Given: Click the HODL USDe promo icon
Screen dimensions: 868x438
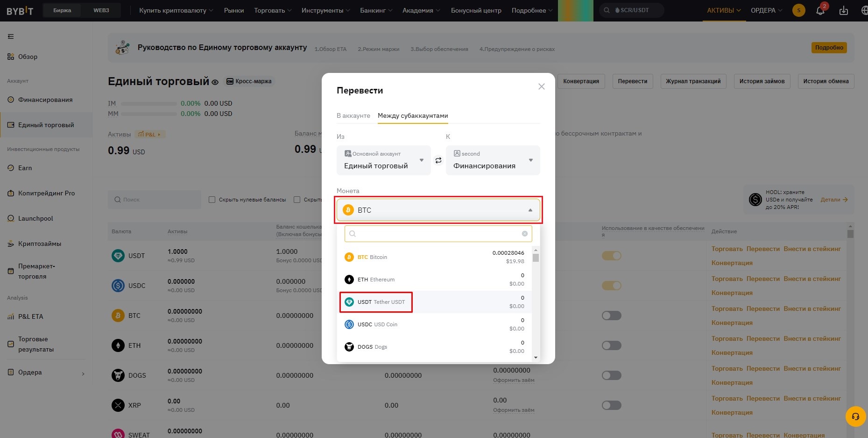Looking at the screenshot, I should point(755,200).
